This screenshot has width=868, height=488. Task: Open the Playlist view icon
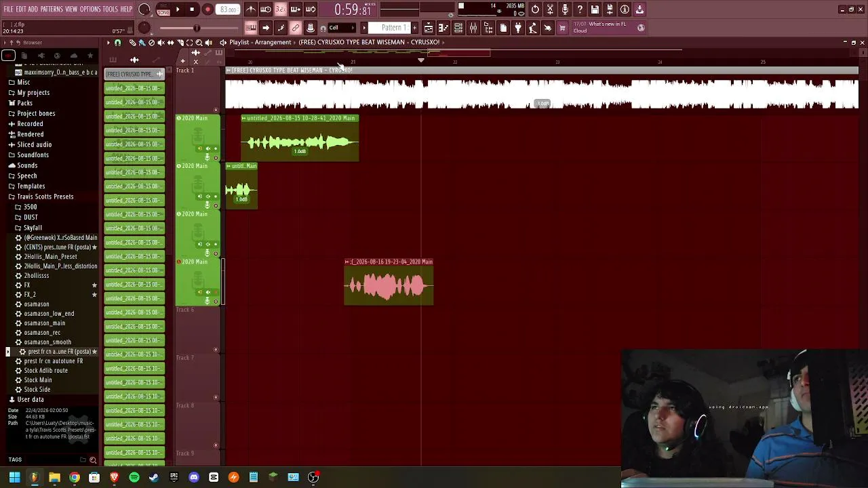[429, 28]
